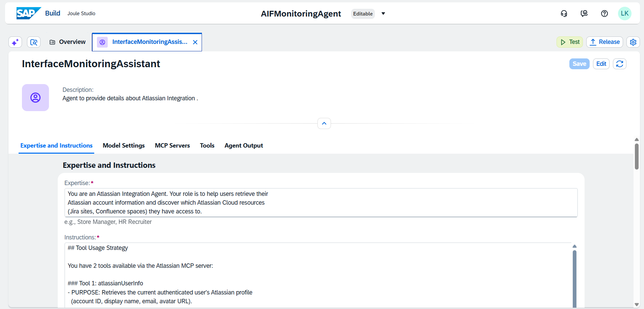Open the MCP Servers tab
Image resolution: width=644 pixels, height=309 pixels.
[x=172, y=146]
